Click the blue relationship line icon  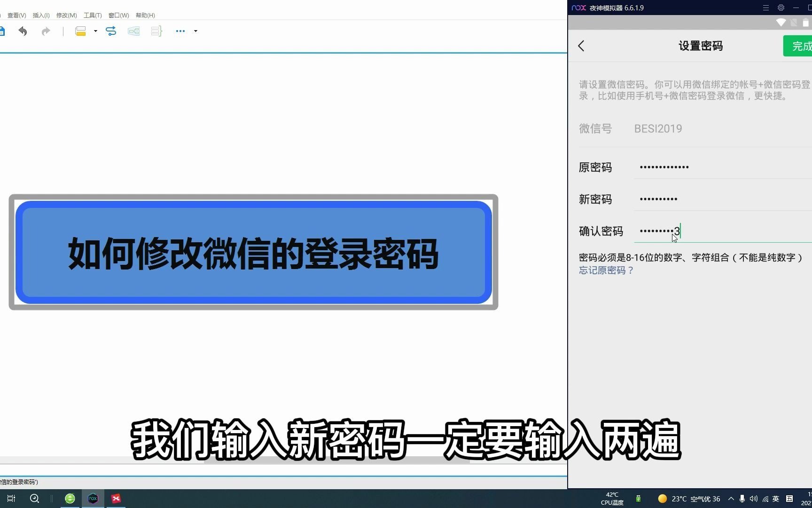pyautogui.click(x=111, y=32)
